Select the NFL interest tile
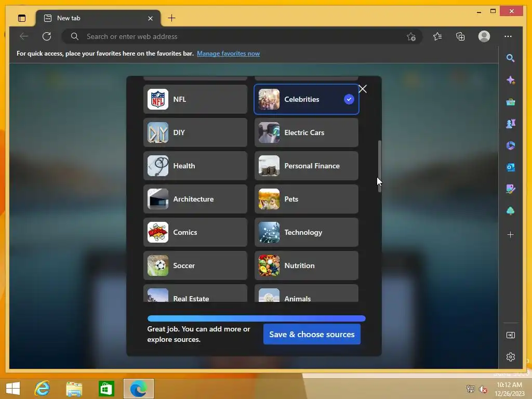Image resolution: width=532 pixels, height=399 pixels. point(195,99)
